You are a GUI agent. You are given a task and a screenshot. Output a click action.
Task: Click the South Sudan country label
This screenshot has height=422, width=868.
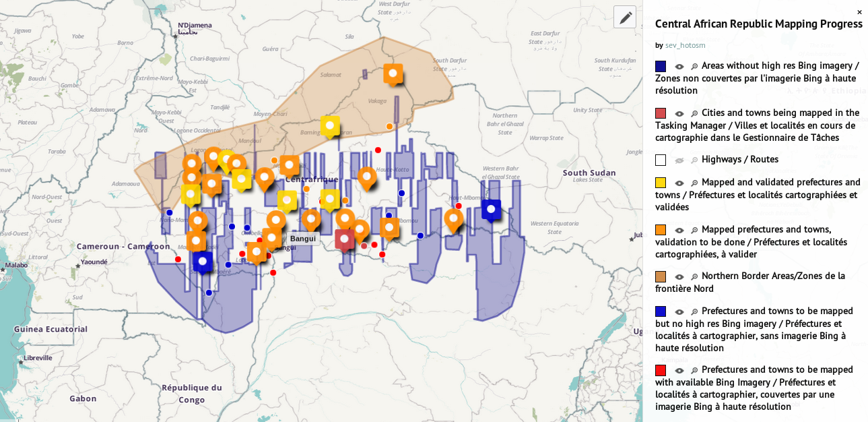(x=590, y=173)
